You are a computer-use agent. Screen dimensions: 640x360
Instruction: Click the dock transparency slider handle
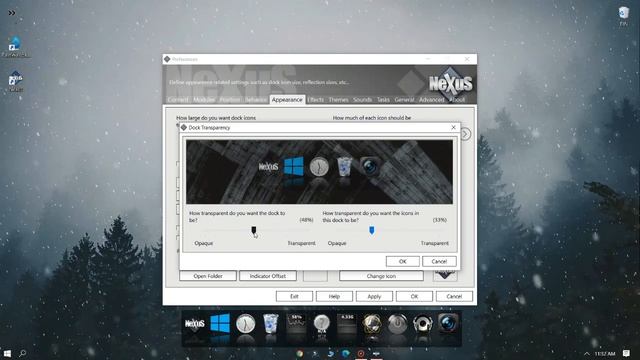254,230
